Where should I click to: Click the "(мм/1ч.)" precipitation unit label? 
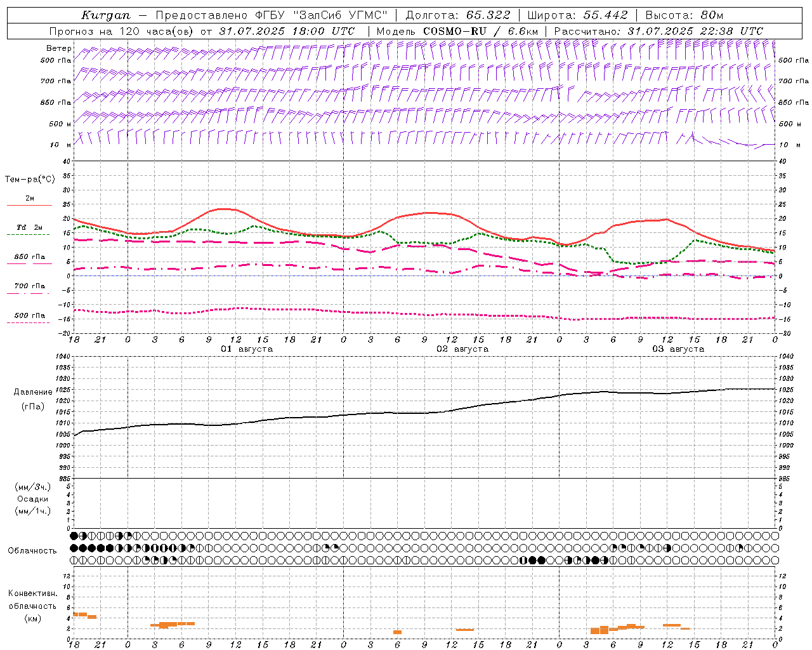pyautogui.click(x=32, y=511)
